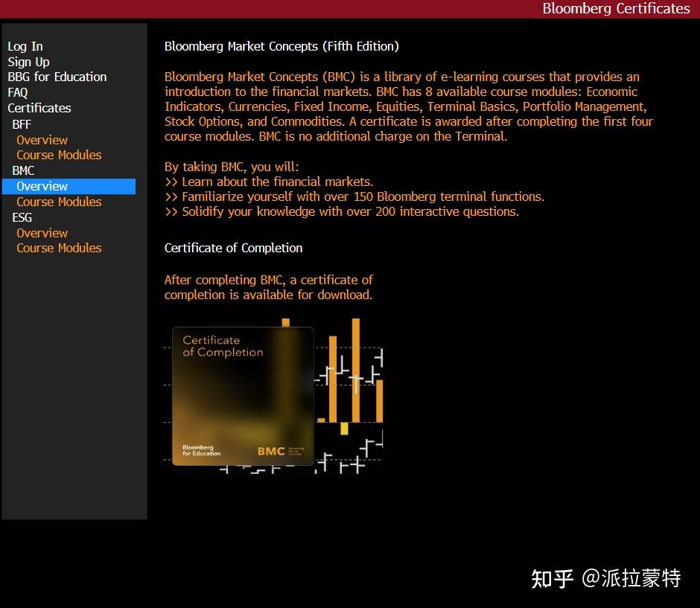Select the ESG certificate heading
Viewport: 700px width, 608px height.
22,217
